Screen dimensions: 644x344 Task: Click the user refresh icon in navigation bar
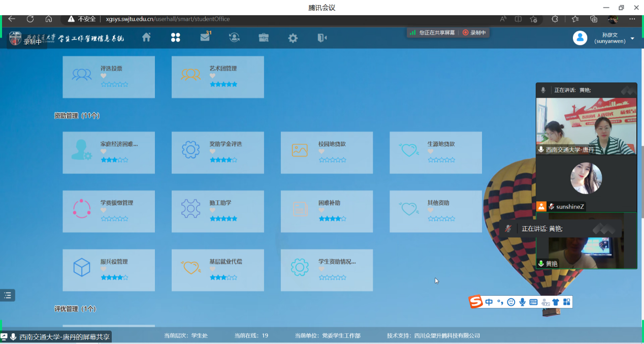[x=234, y=38]
